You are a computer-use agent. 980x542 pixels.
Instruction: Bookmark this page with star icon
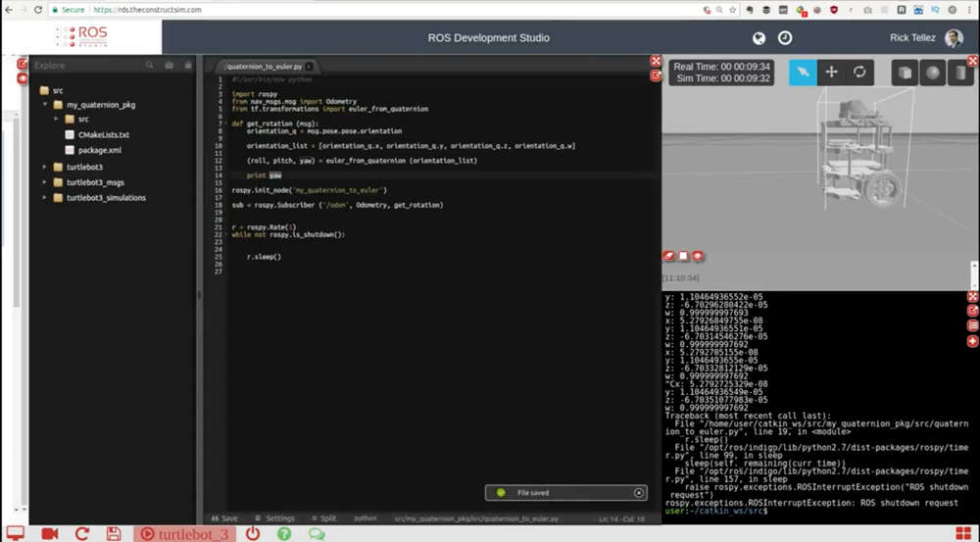pyautogui.click(x=732, y=10)
